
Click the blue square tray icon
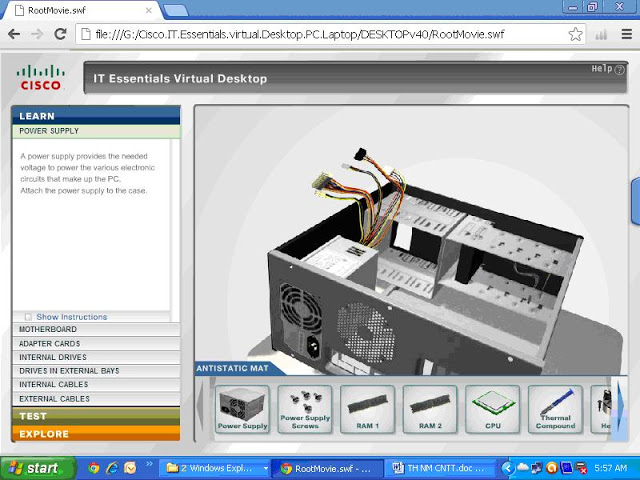pos(566,468)
